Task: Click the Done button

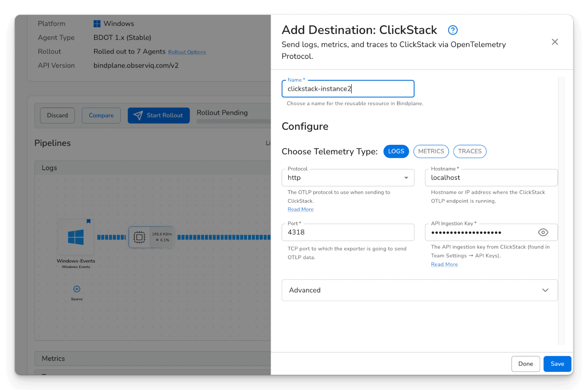Action: [x=525, y=364]
